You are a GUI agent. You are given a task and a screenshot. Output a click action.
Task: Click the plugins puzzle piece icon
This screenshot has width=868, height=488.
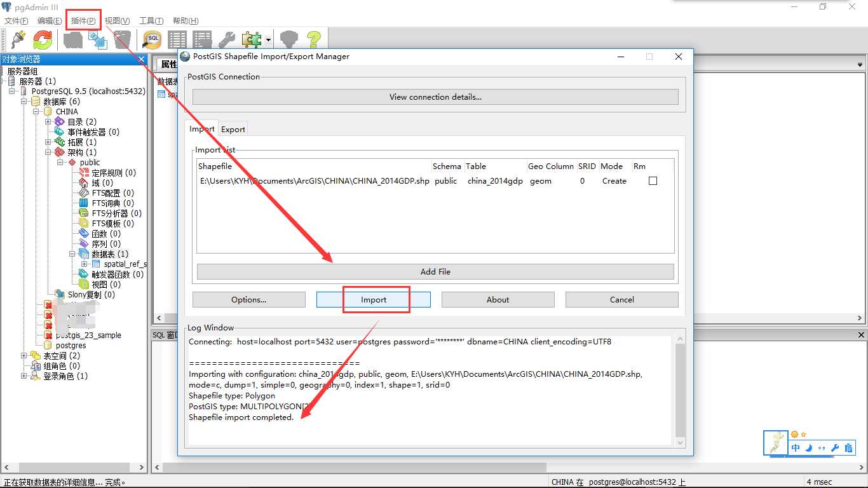pos(251,40)
